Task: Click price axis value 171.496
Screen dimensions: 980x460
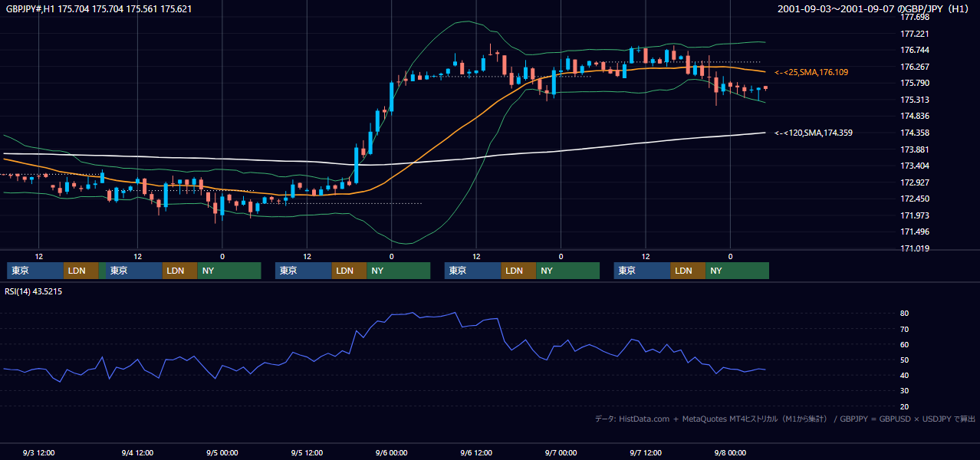Action: pos(915,232)
